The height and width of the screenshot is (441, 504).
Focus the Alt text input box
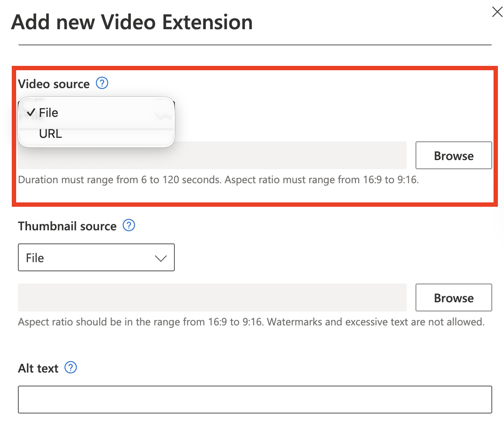pyautogui.click(x=255, y=399)
